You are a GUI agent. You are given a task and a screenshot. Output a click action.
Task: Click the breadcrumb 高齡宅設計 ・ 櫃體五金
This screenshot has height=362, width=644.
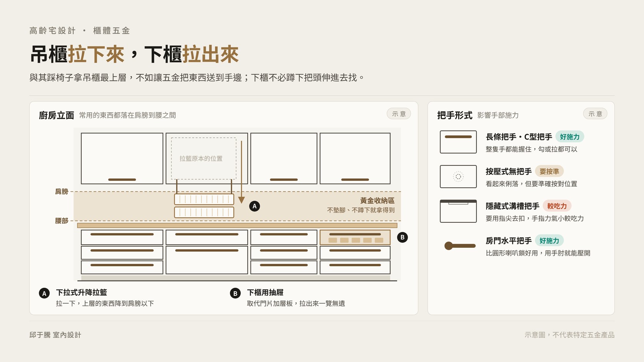(80, 31)
